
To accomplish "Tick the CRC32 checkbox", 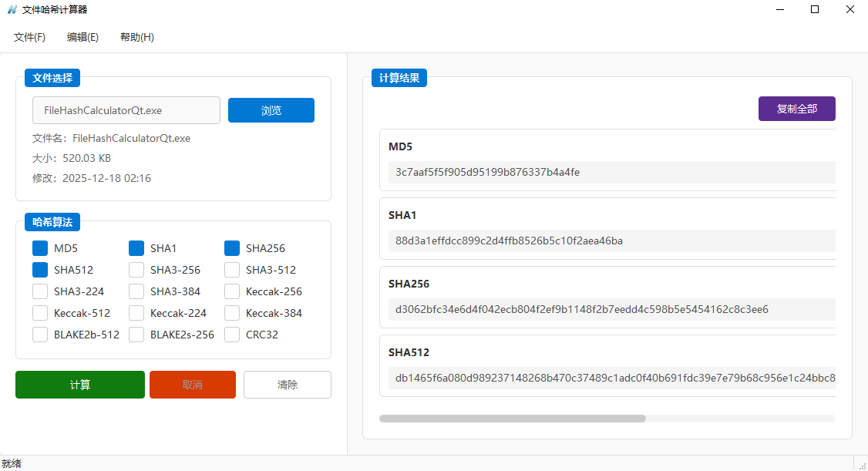I will [x=232, y=335].
